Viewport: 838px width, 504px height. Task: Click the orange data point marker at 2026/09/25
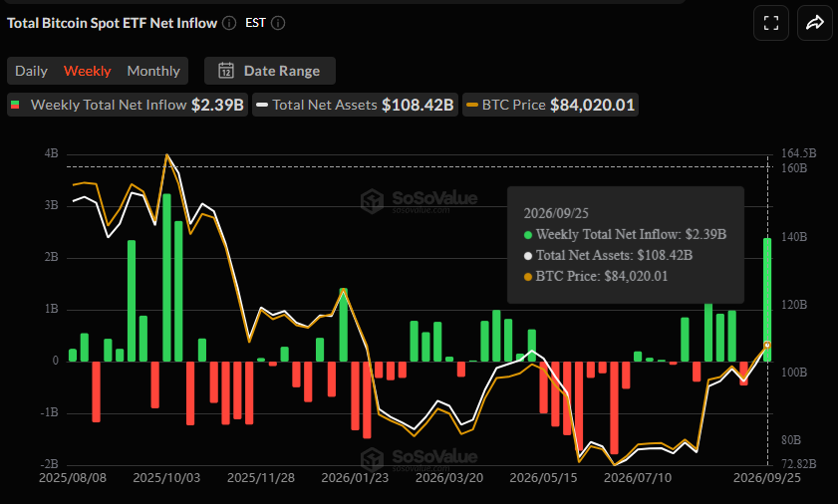(x=767, y=346)
